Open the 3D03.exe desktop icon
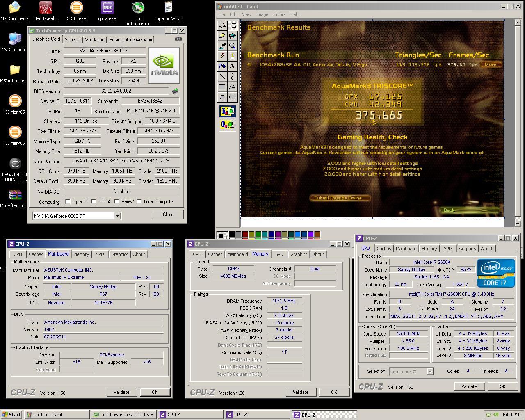This screenshot has width=525, height=420. pos(76,11)
